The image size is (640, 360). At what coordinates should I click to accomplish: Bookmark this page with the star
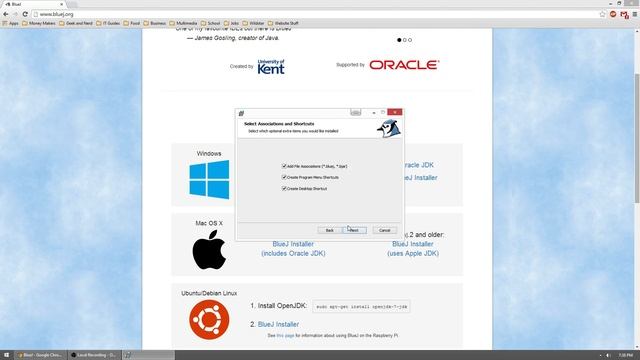[x=602, y=14]
